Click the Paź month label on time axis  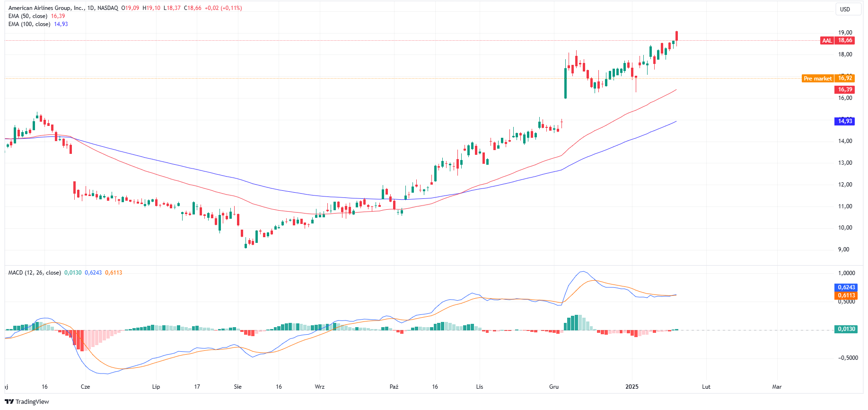394,387
